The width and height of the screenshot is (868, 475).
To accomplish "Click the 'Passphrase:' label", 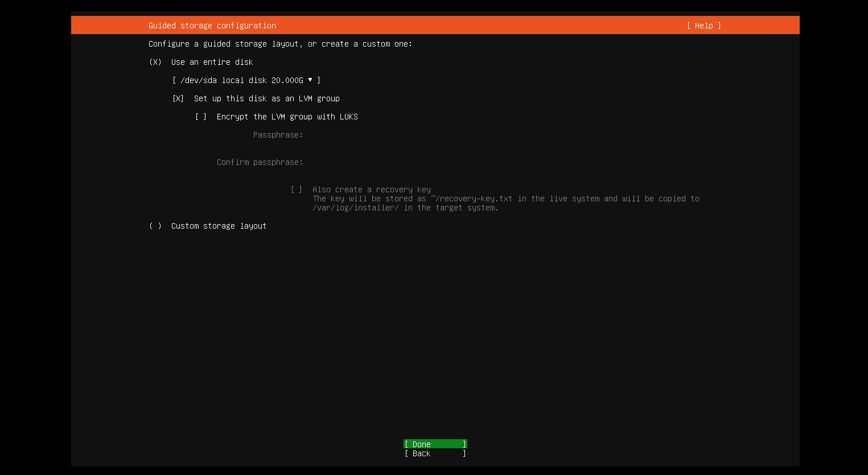I will click(278, 135).
